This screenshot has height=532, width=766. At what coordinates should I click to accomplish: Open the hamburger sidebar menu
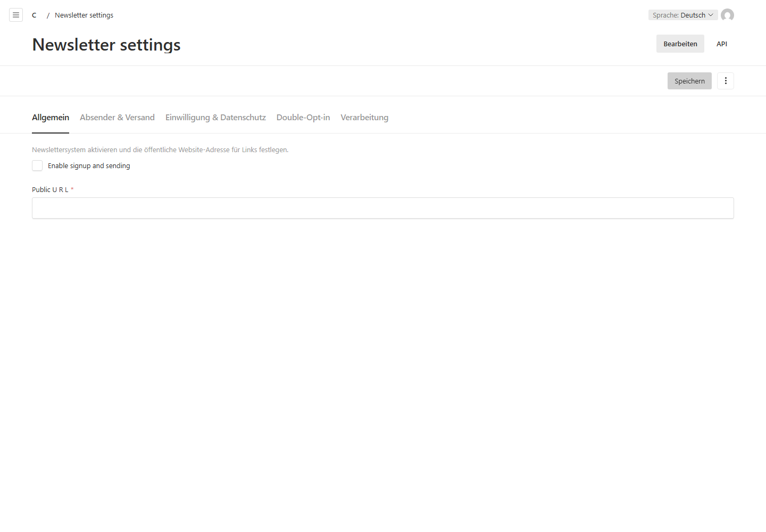pos(16,15)
